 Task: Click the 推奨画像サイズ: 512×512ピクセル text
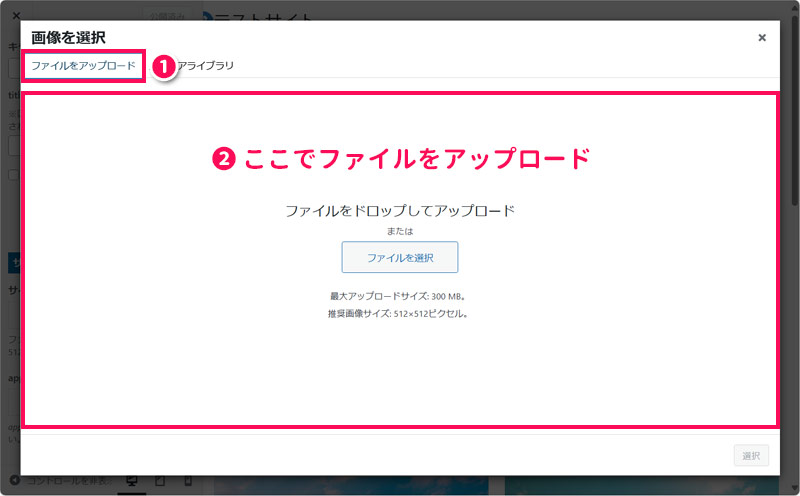(x=398, y=314)
